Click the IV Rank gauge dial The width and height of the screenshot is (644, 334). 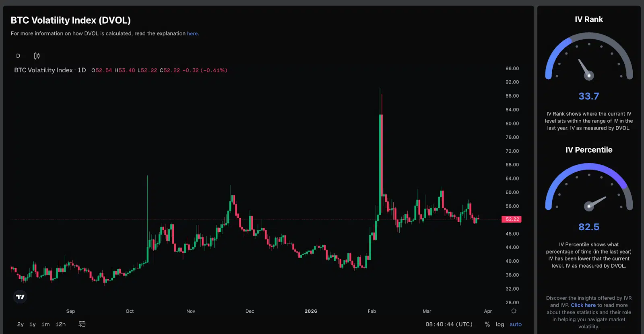[589, 57]
